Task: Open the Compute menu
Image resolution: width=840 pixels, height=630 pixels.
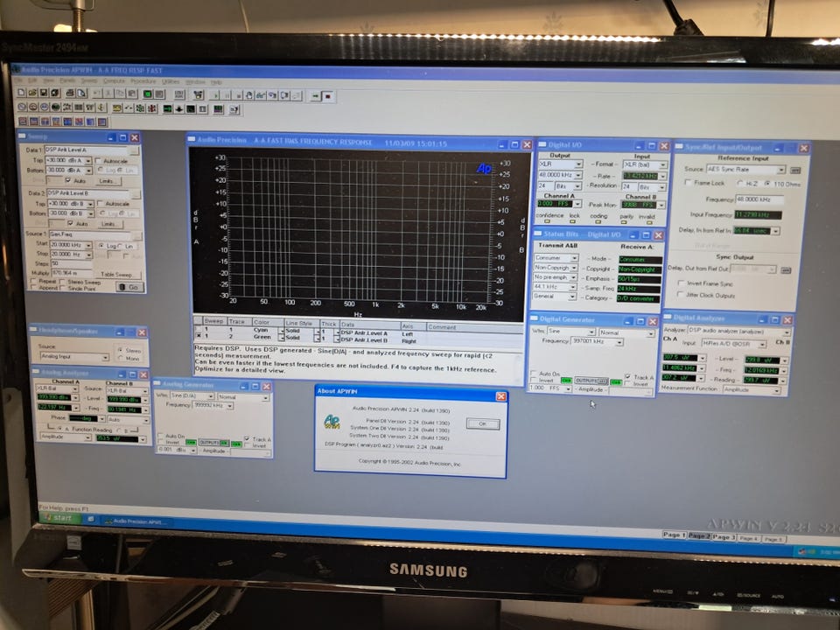Action: [x=114, y=80]
